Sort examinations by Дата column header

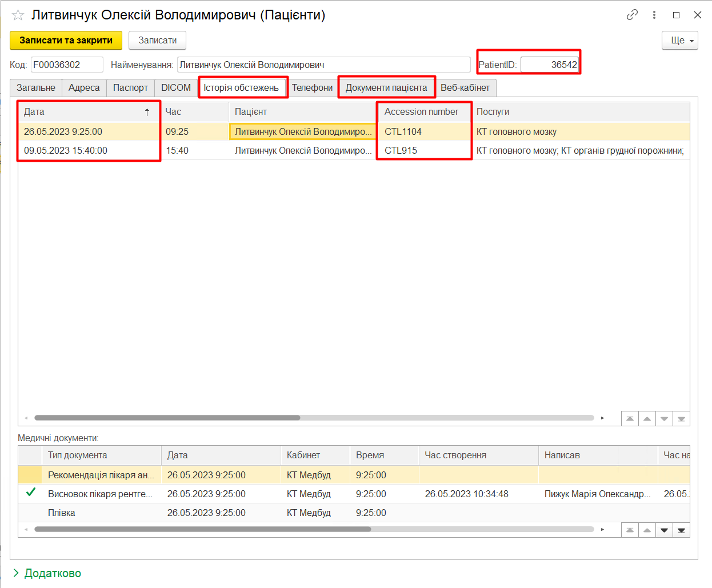pos(86,112)
